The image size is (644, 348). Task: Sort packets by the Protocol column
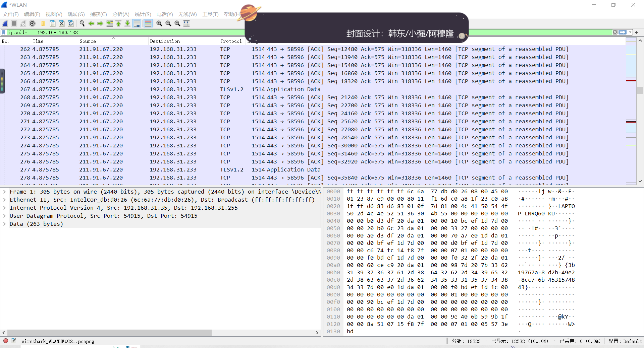(232, 41)
